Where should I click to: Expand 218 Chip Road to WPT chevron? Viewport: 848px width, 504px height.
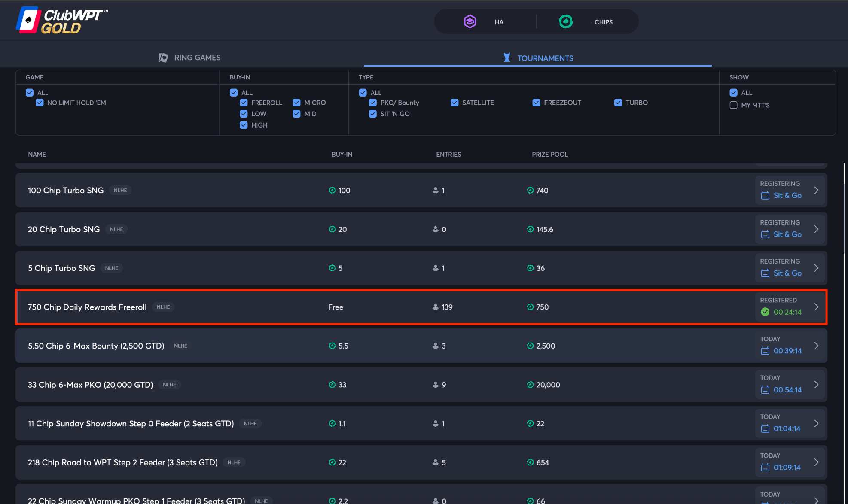(816, 462)
